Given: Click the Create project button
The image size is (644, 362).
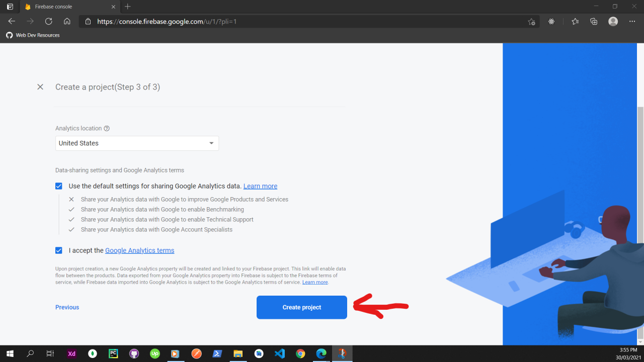Looking at the screenshot, I should coord(302,307).
